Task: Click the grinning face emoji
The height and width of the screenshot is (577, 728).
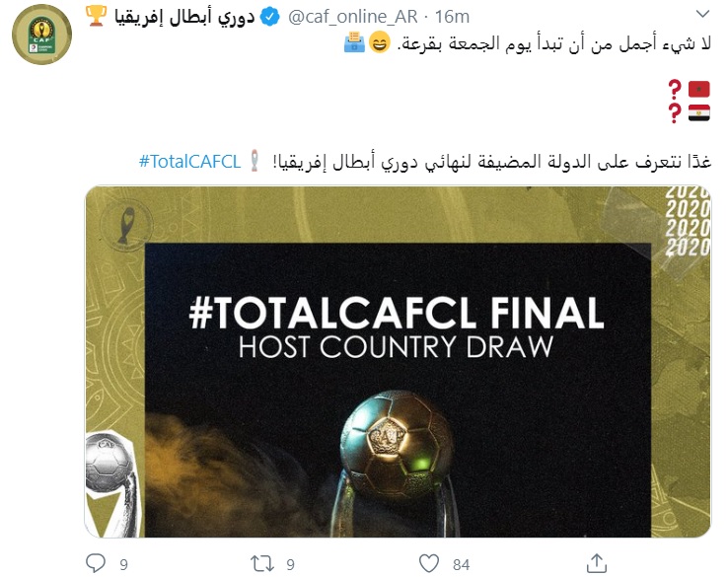Action: [x=380, y=42]
